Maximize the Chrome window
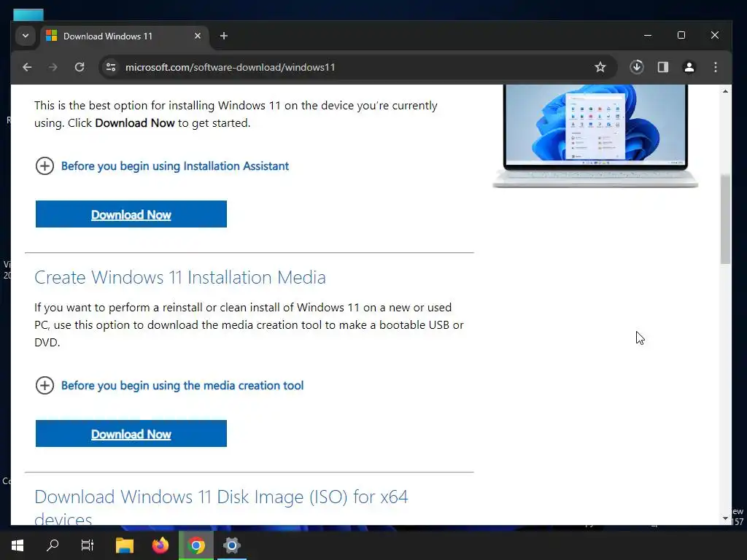 tap(681, 35)
